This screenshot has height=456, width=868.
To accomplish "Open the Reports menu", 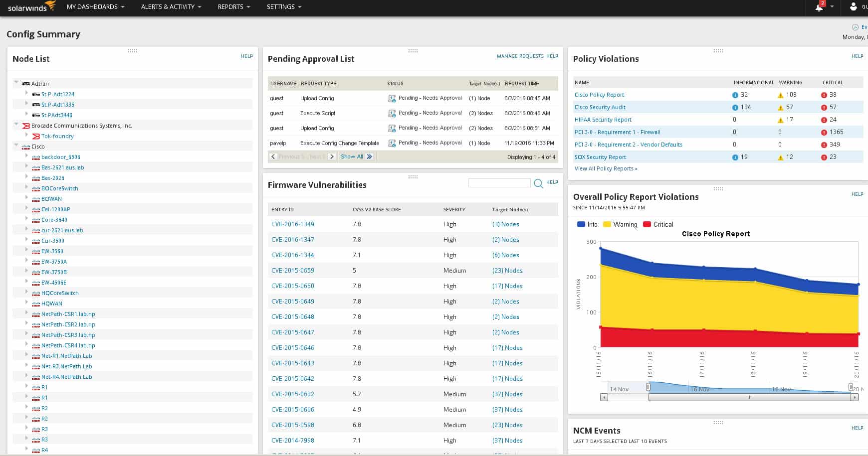I will point(234,7).
